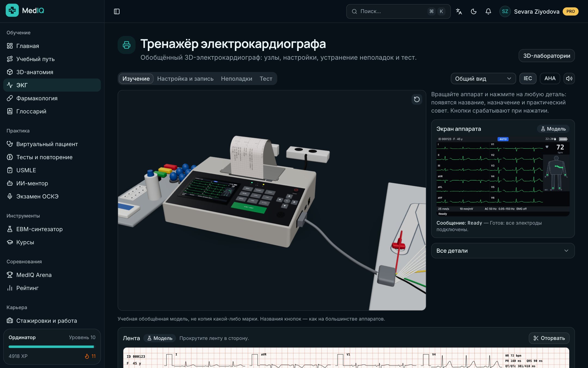Click the heart rate 72 bpm value
This screenshot has height=368, width=588.
pyautogui.click(x=560, y=147)
